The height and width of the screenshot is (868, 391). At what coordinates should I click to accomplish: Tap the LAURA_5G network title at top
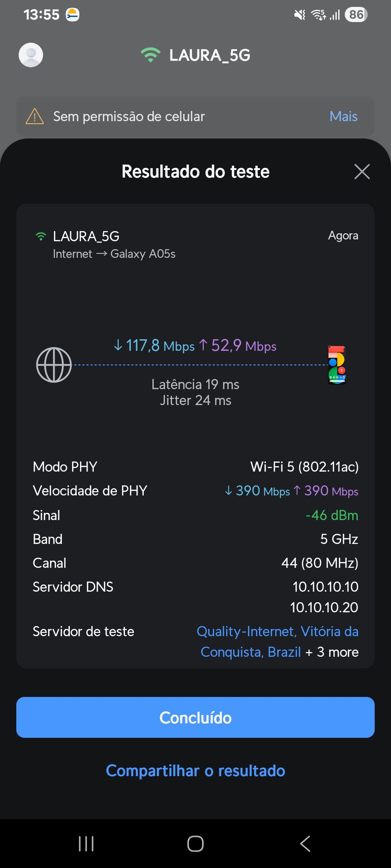point(210,55)
